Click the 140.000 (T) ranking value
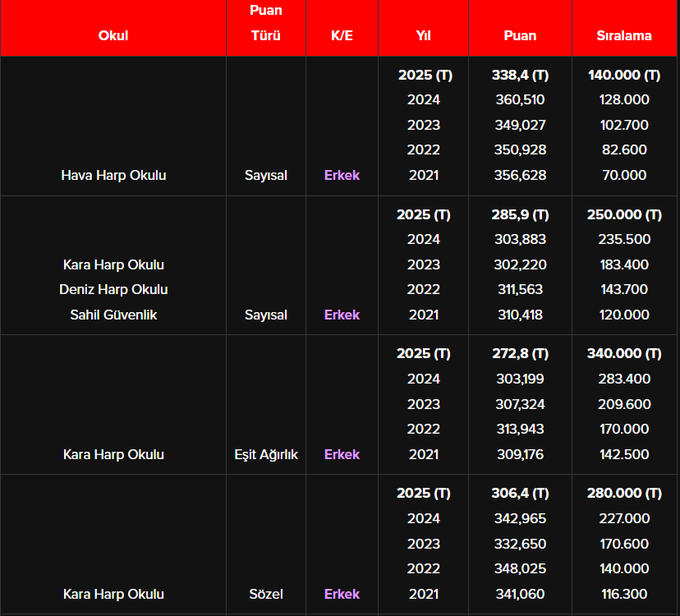Screen dimensions: 680x616 [624, 75]
